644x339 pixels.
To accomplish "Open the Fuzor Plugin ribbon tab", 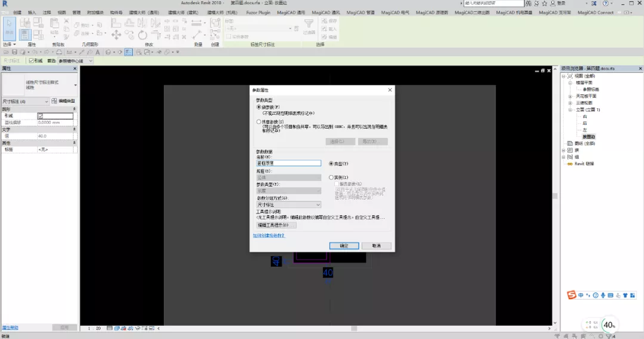I will click(x=258, y=13).
